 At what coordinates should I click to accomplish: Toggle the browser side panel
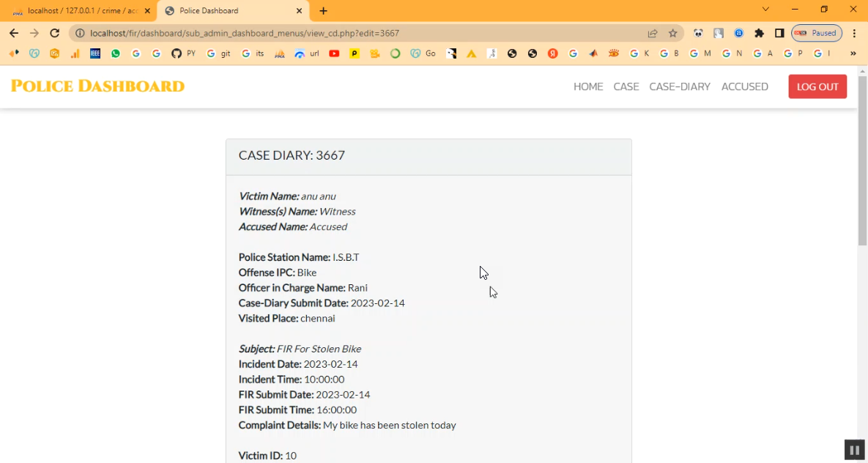click(x=779, y=33)
